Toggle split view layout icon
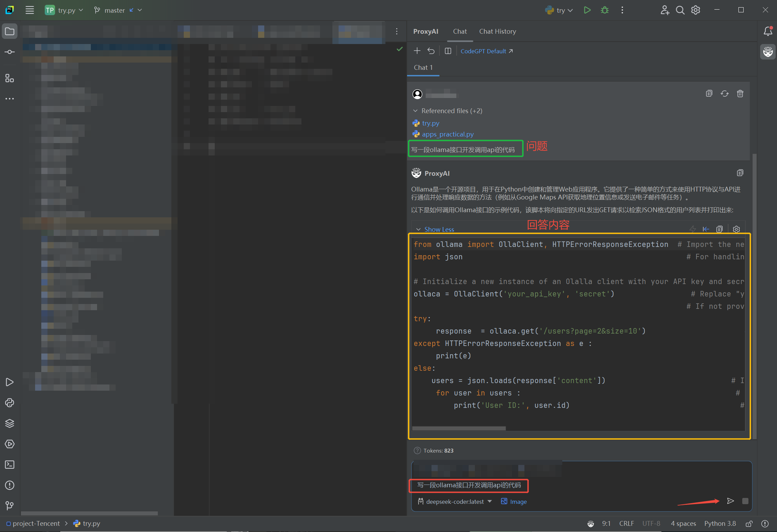The height and width of the screenshot is (532, 777). point(448,51)
